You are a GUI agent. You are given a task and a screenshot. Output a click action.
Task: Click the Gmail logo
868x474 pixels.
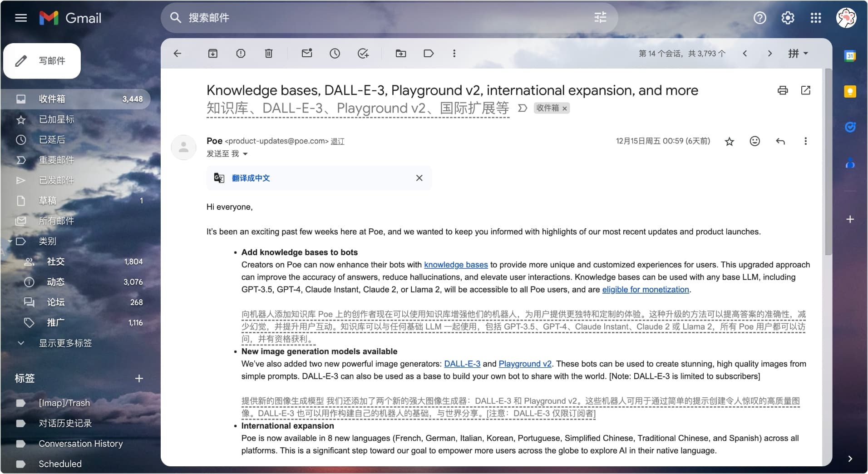(x=70, y=18)
